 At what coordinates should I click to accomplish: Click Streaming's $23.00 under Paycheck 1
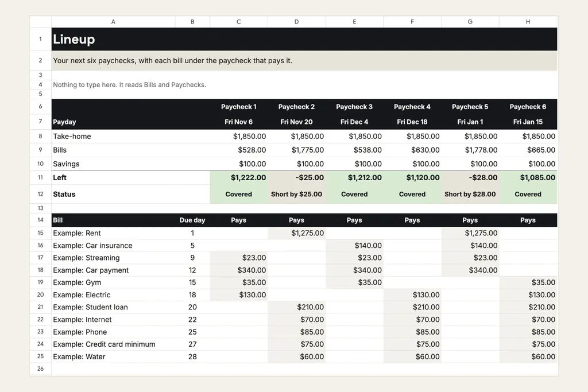click(x=239, y=258)
